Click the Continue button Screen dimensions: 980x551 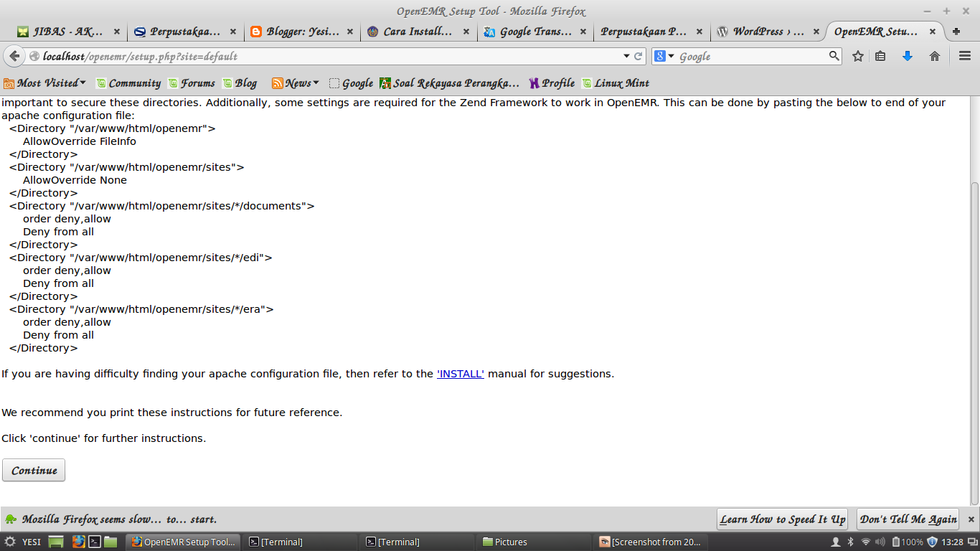click(x=34, y=471)
